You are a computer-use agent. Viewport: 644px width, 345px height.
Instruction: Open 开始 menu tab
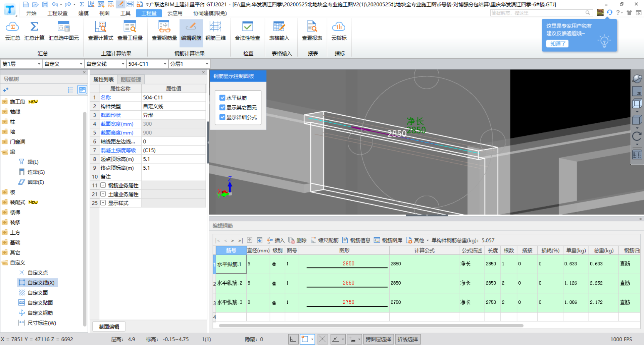tap(31, 13)
